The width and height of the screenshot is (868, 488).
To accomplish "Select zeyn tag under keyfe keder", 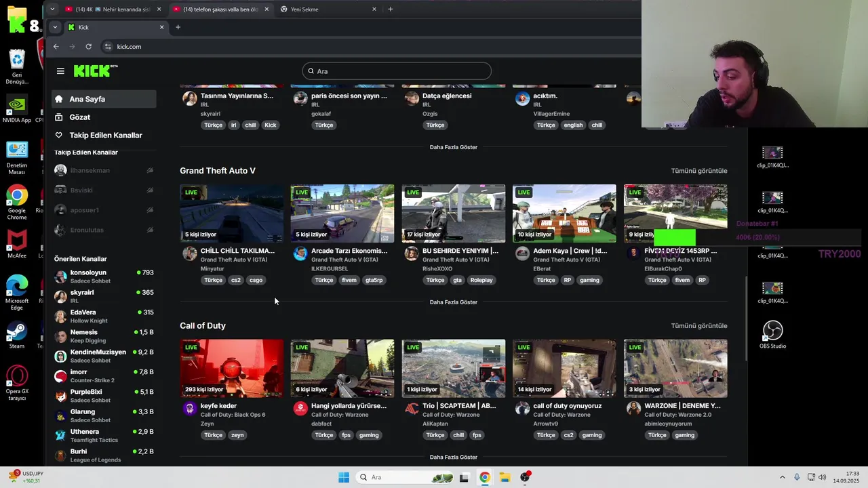I will (237, 435).
